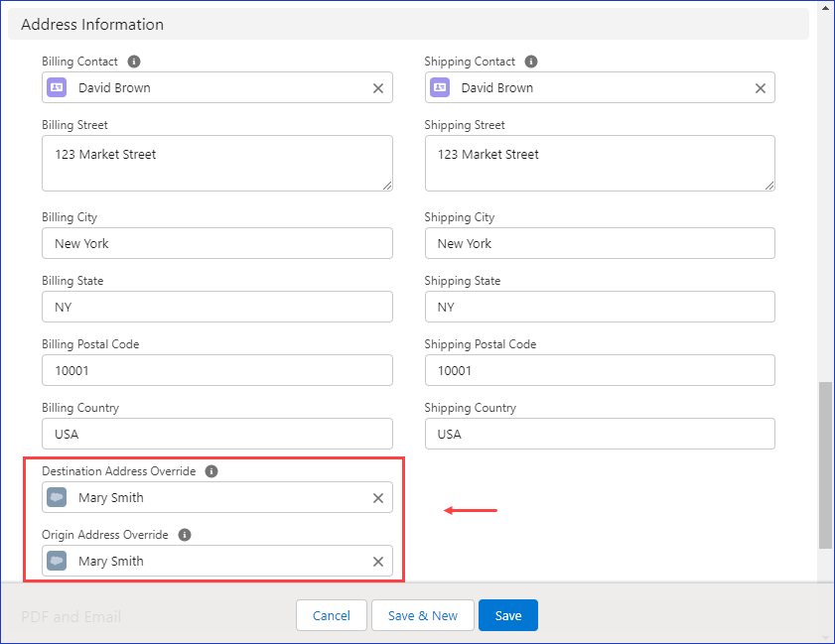Edit the Shipping City field
The image size is (835, 644).
[600, 243]
